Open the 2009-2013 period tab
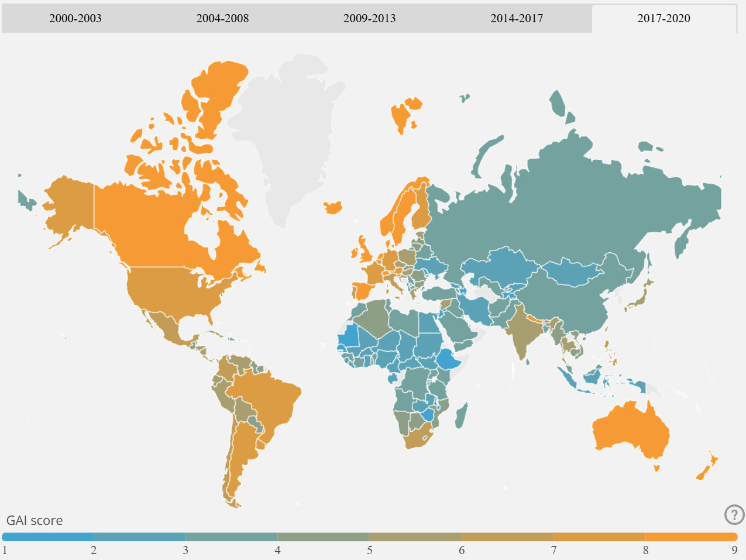 (x=370, y=18)
